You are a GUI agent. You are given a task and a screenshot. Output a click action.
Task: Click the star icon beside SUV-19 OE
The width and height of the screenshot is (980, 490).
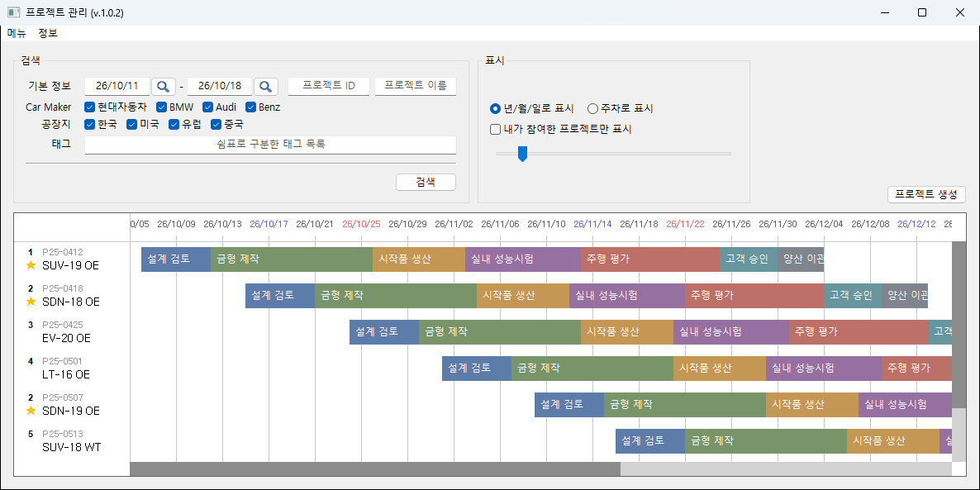tap(31, 265)
